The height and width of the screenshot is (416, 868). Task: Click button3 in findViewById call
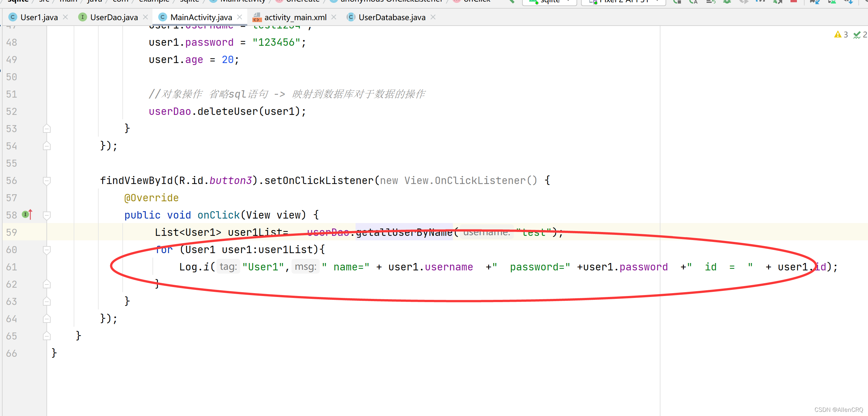tap(231, 181)
